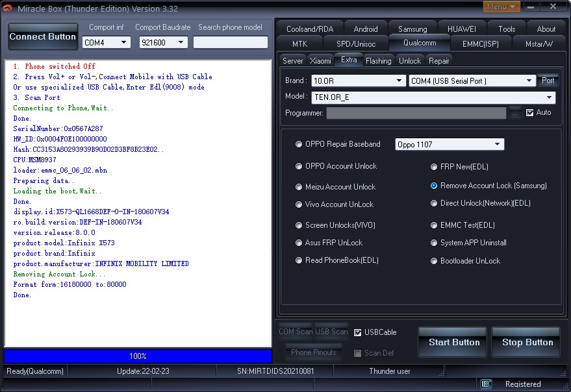Click the Port button
The width and height of the screenshot is (571, 392).
click(x=548, y=80)
